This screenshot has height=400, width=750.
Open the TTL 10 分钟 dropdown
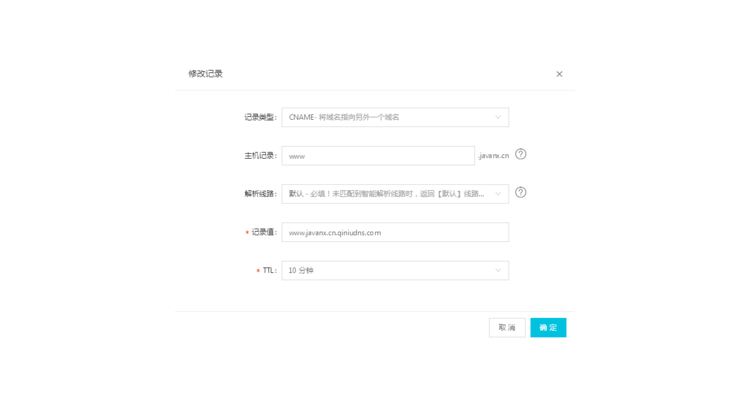[395, 270]
